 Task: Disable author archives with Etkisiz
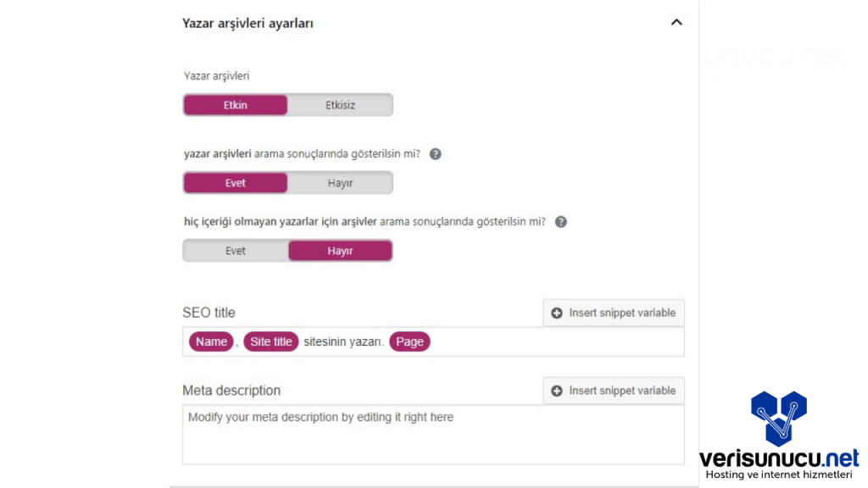[x=340, y=105]
